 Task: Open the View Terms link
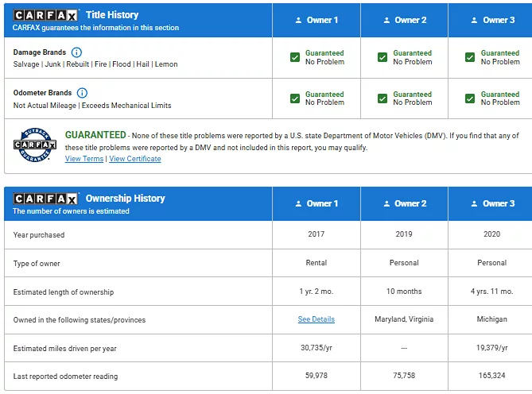[x=84, y=159]
